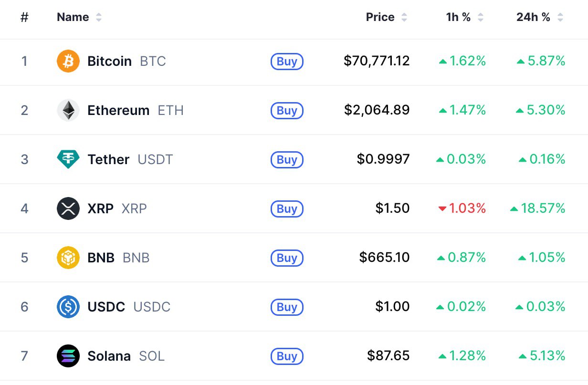Click the USDC logo icon
Viewport: 588px width, 385px height.
[68, 307]
